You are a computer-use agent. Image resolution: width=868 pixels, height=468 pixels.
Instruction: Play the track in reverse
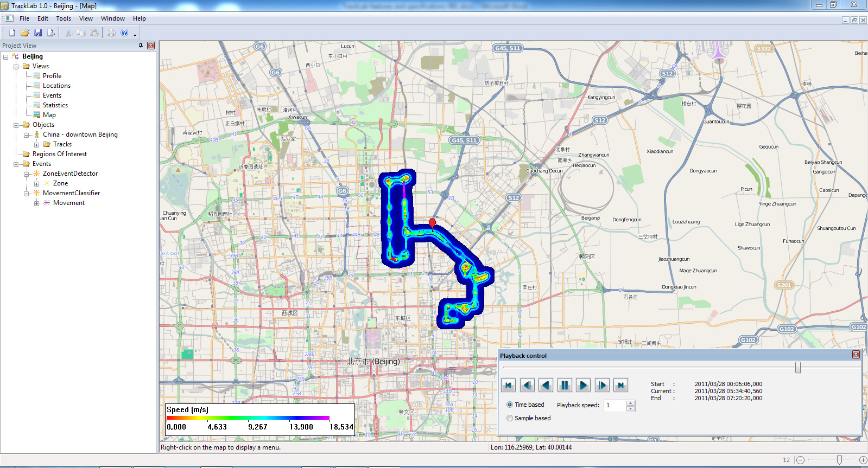(546, 386)
